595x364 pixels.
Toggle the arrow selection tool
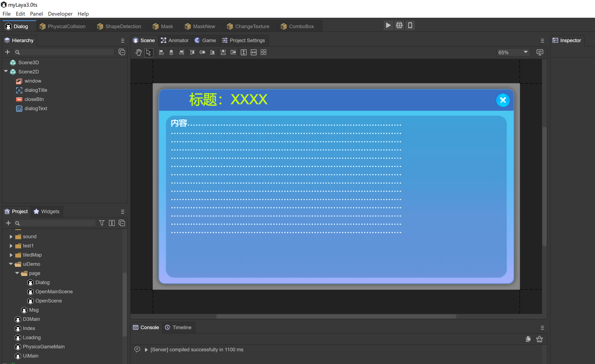click(x=149, y=52)
